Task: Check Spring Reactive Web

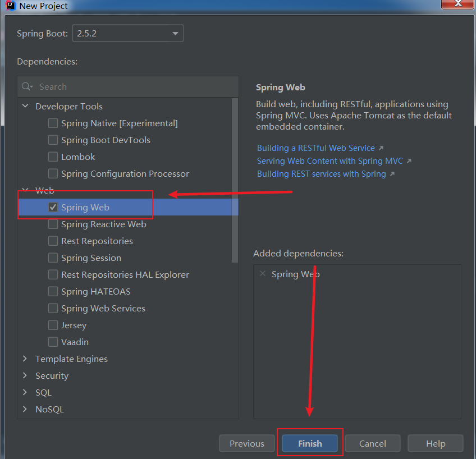Action: point(53,224)
